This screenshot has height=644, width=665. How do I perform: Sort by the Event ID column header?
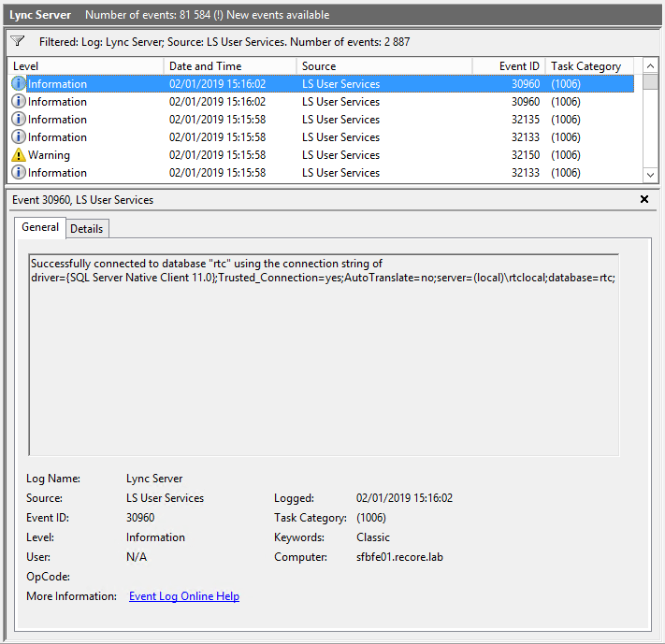[509, 66]
